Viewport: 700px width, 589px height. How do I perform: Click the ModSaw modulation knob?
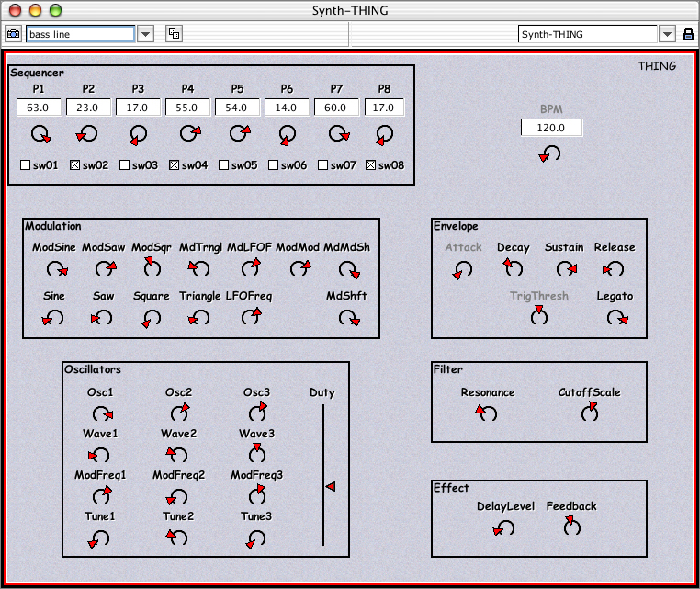click(x=106, y=268)
